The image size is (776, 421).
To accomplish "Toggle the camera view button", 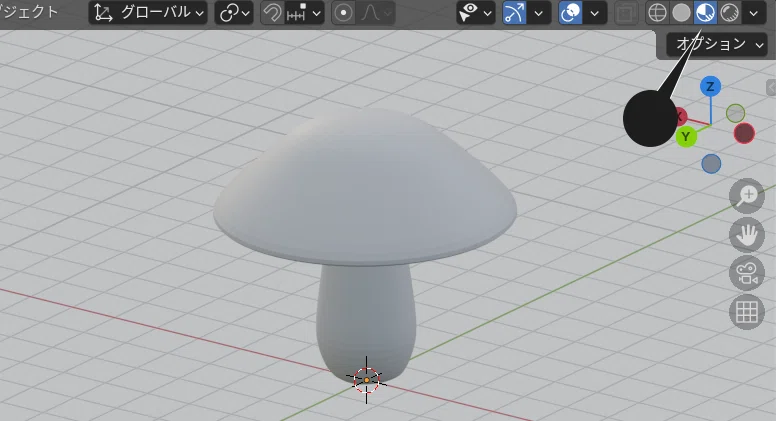I will click(747, 273).
